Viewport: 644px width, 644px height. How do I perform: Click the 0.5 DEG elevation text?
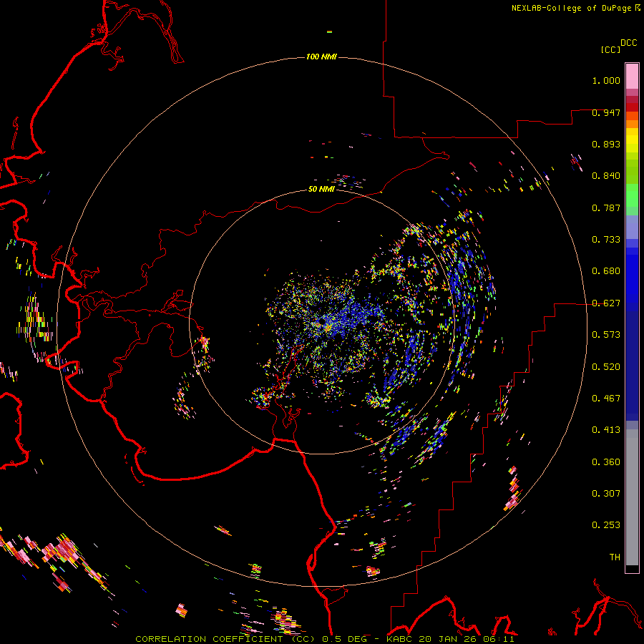(344, 639)
